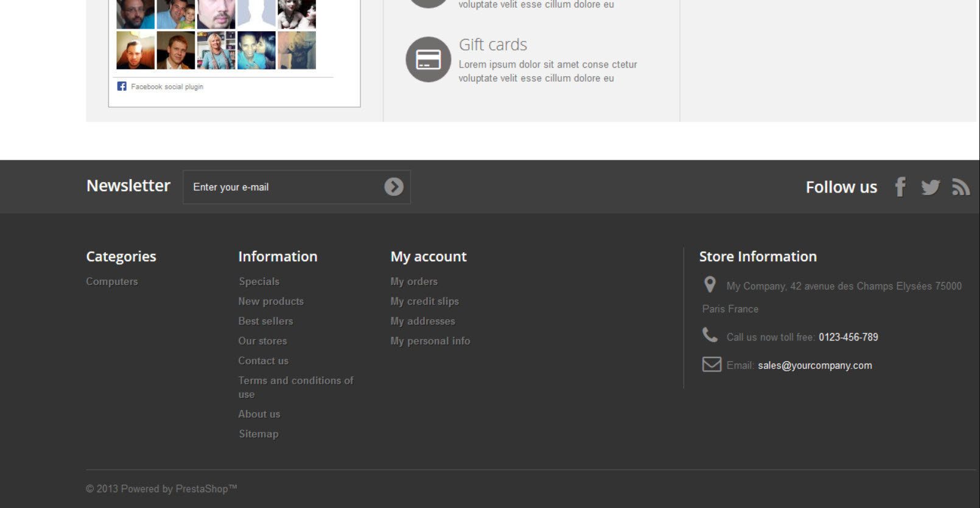This screenshot has height=508, width=980.
Task: Open New products link
Action: coord(271,302)
